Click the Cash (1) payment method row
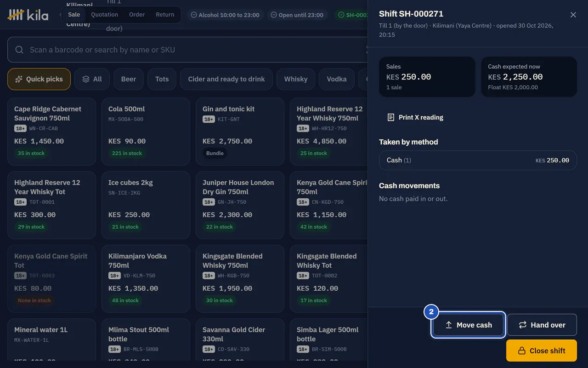The height and width of the screenshot is (368, 588). tap(478, 160)
